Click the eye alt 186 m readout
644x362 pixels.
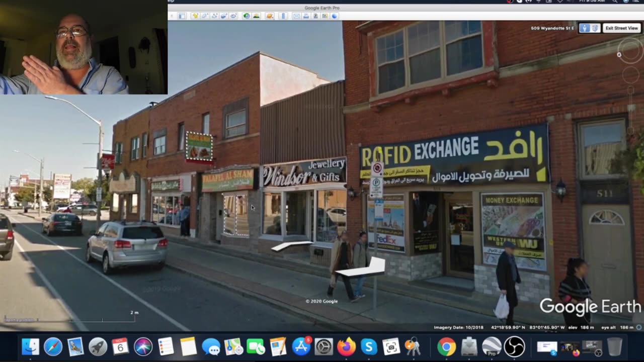click(x=618, y=327)
